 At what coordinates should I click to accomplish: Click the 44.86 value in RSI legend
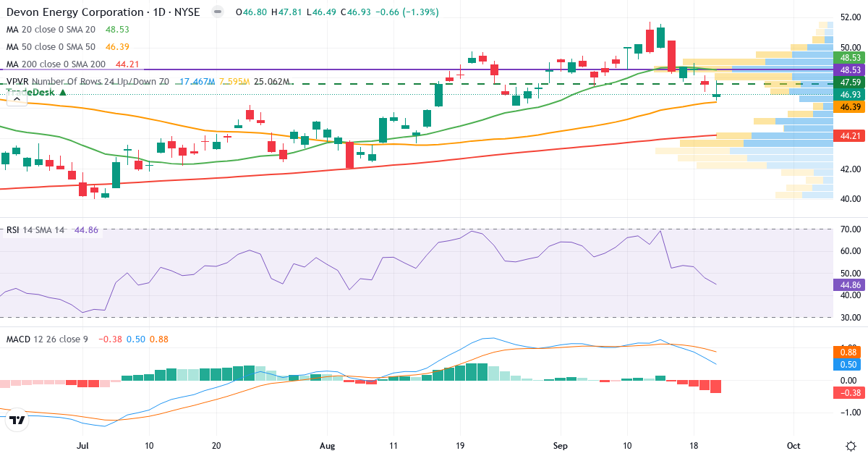tap(85, 230)
